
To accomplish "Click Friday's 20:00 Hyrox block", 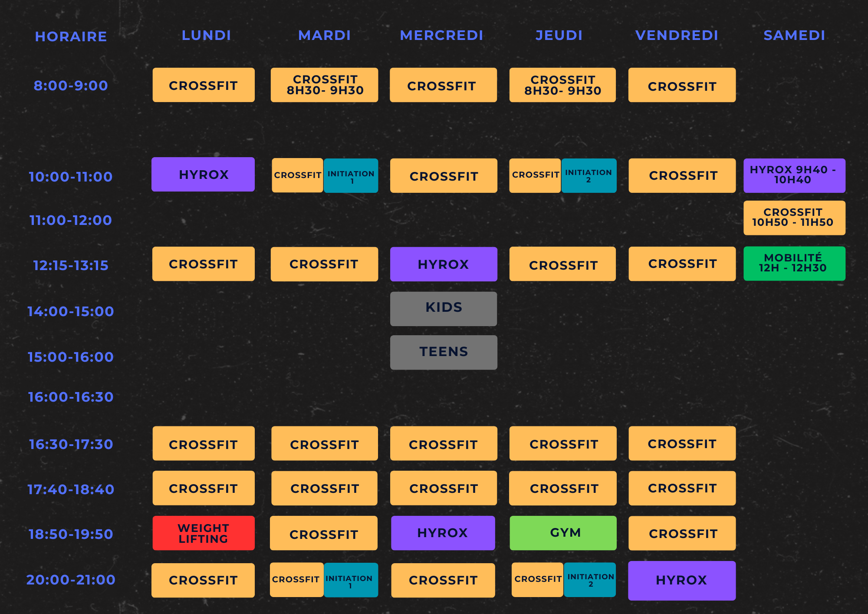I will tap(681, 581).
